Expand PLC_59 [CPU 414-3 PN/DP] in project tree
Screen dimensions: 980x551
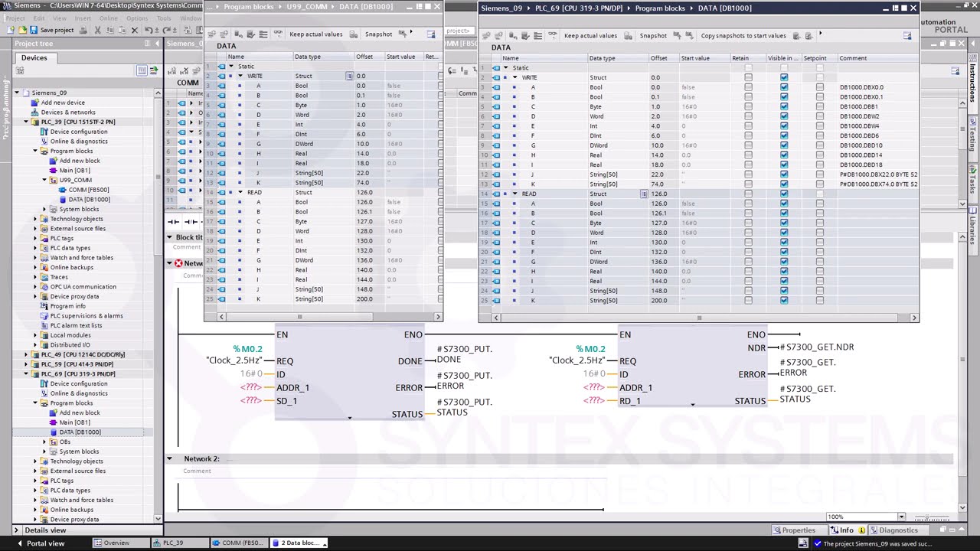[25, 364]
